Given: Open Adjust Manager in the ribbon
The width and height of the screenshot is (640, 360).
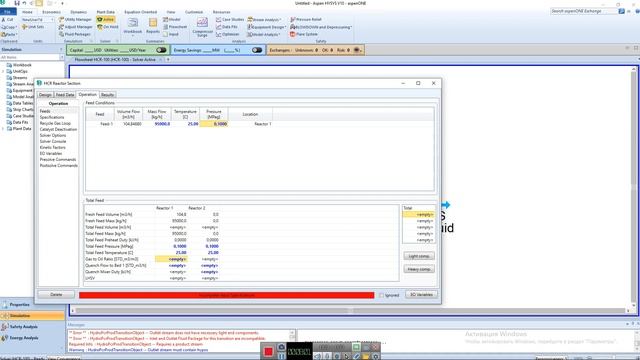Looking at the screenshot, I should tap(76, 27).
